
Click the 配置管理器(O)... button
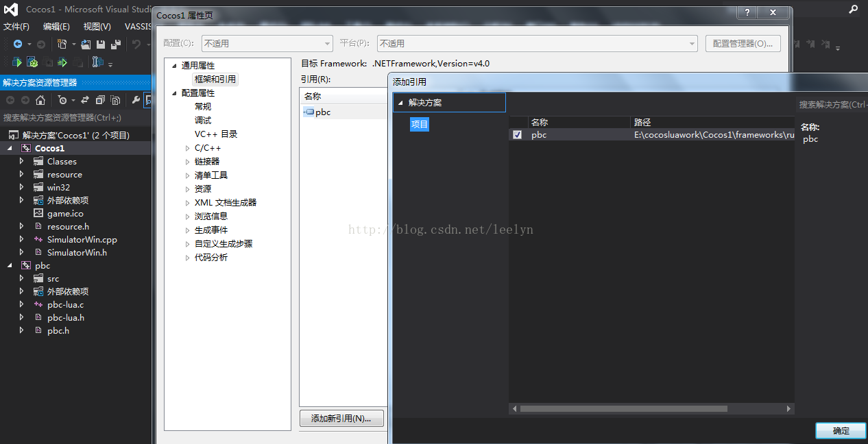[x=743, y=43]
